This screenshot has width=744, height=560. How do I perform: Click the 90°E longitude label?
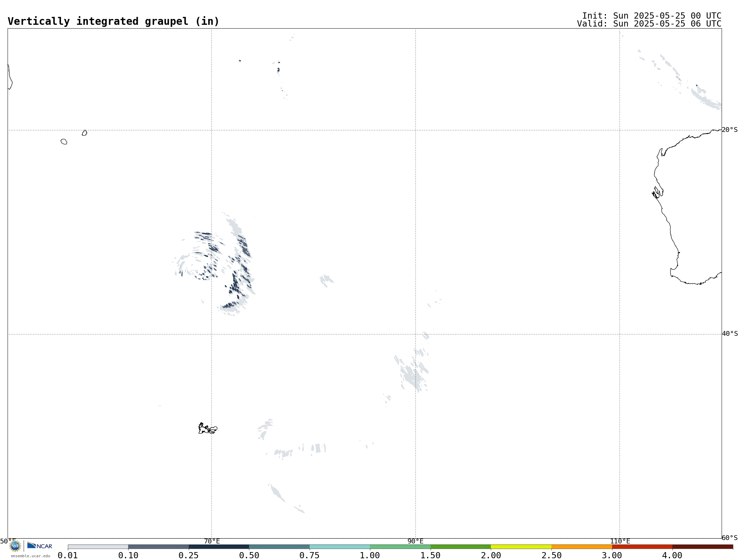point(415,541)
